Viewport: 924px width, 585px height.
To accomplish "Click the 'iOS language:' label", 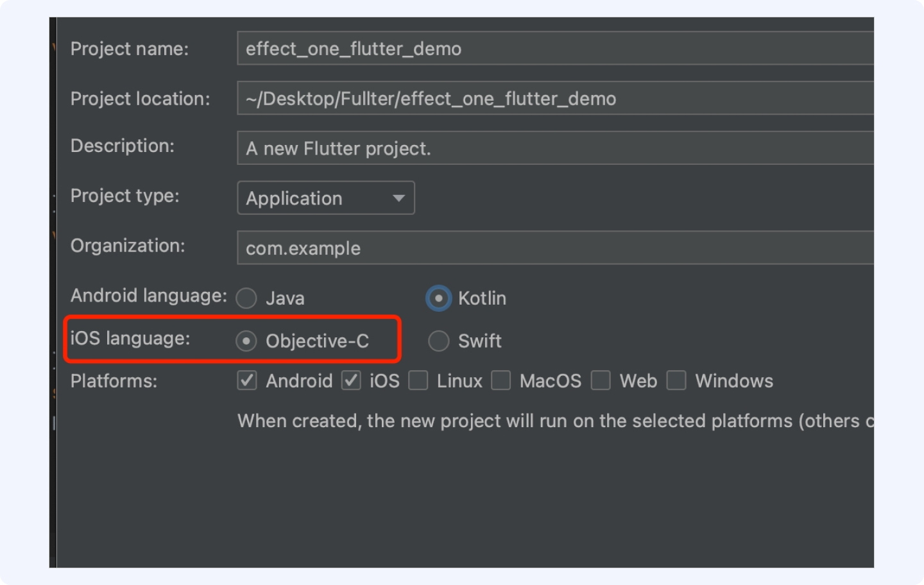I will tap(130, 339).
